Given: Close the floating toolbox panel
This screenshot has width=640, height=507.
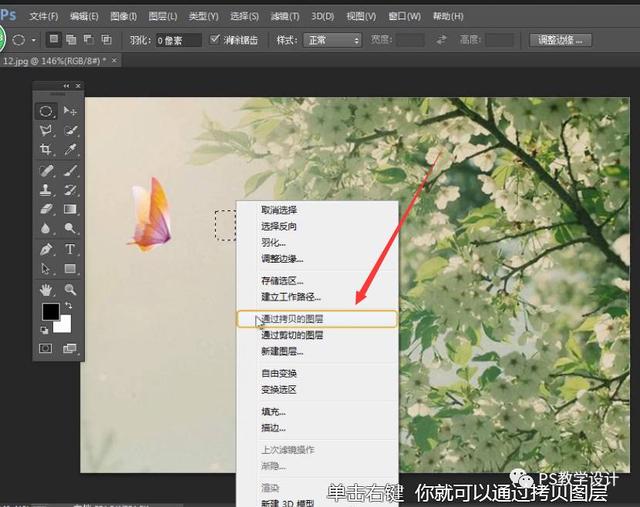Looking at the screenshot, I should click(78, 86).
